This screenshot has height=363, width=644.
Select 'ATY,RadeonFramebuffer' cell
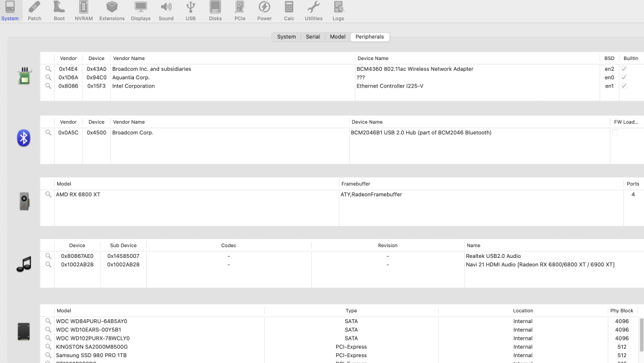(x=371, y=195)
